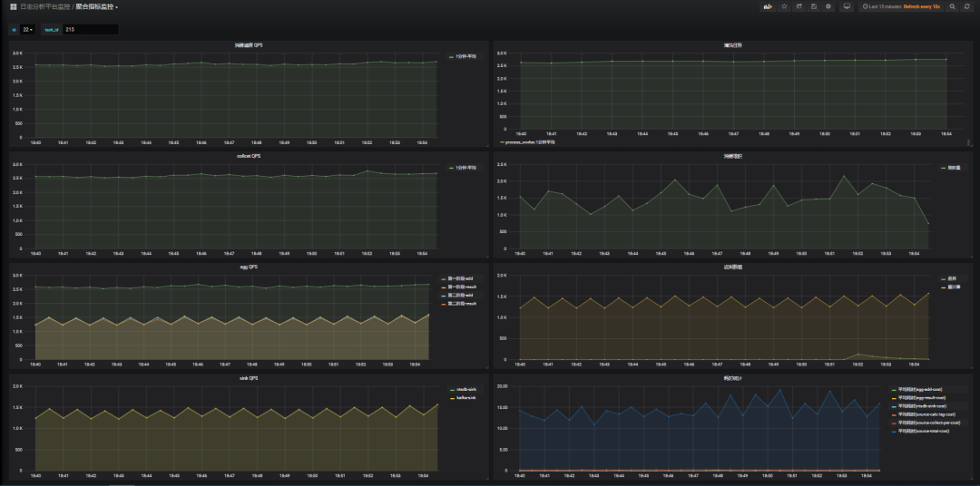Zoom out time range magnifier icon
This screenshot has height=486, width=980.
[953, 6]
